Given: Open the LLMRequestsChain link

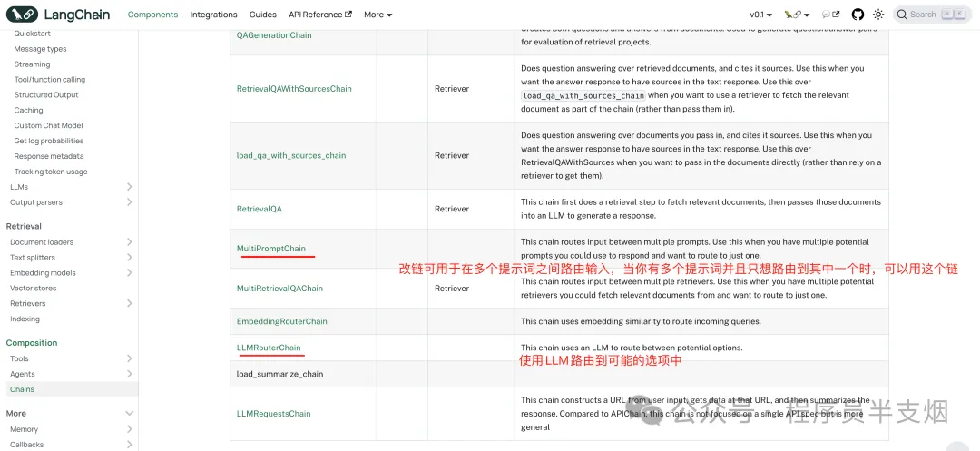Looking at the screenshot, I should [x=274, y=414].
